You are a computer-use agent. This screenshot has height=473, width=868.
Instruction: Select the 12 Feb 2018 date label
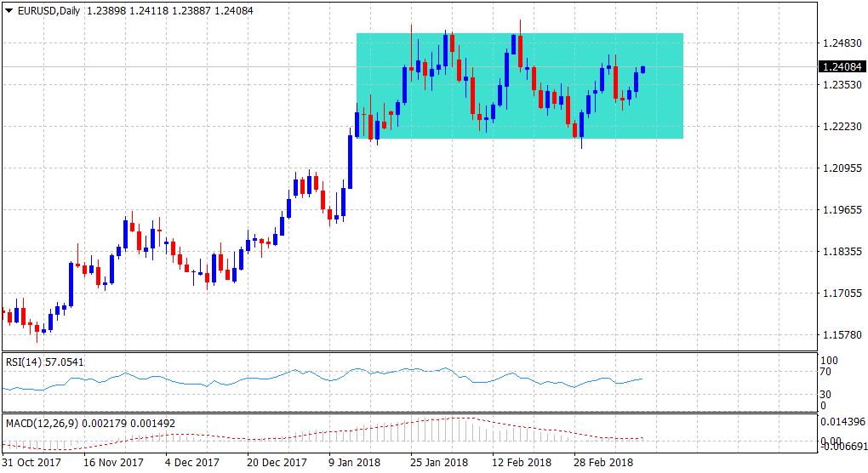(522, 462)
